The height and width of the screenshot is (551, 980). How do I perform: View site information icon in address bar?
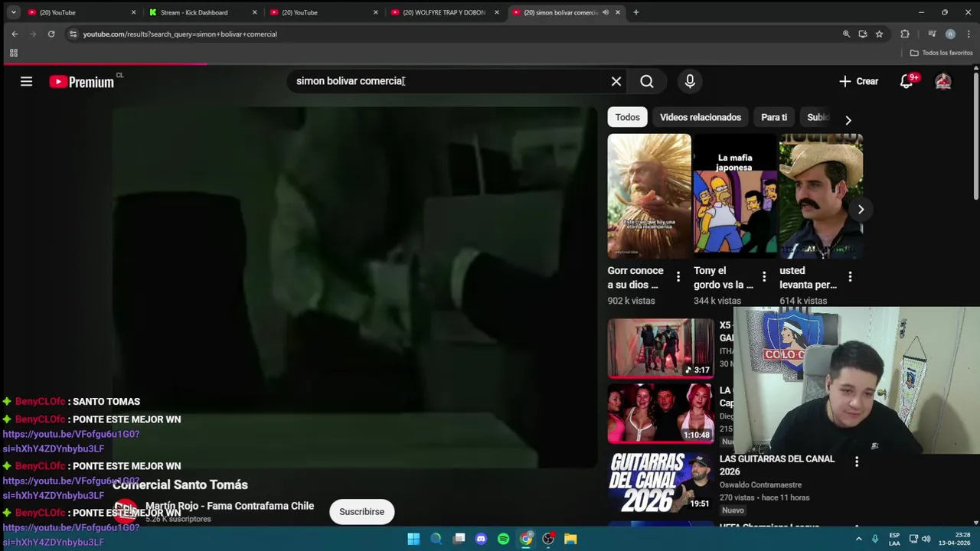(x=73, y=34)
